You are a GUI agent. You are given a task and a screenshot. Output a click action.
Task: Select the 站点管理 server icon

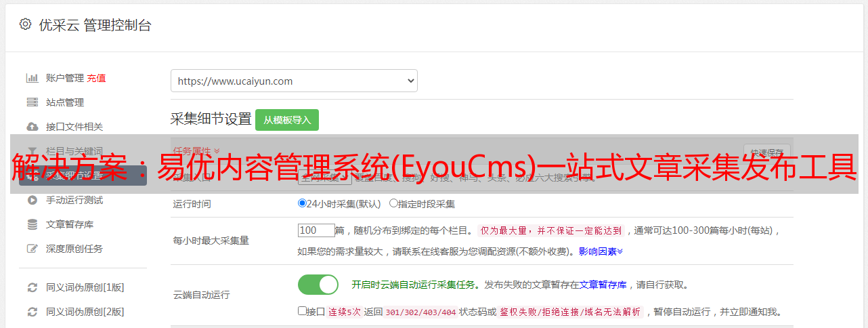click(x=32, y=102)
